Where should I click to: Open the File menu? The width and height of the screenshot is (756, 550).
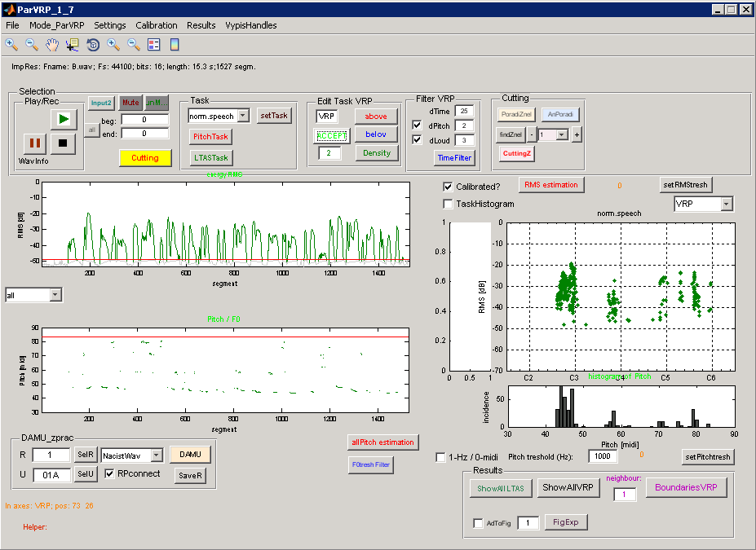(12, 25)
